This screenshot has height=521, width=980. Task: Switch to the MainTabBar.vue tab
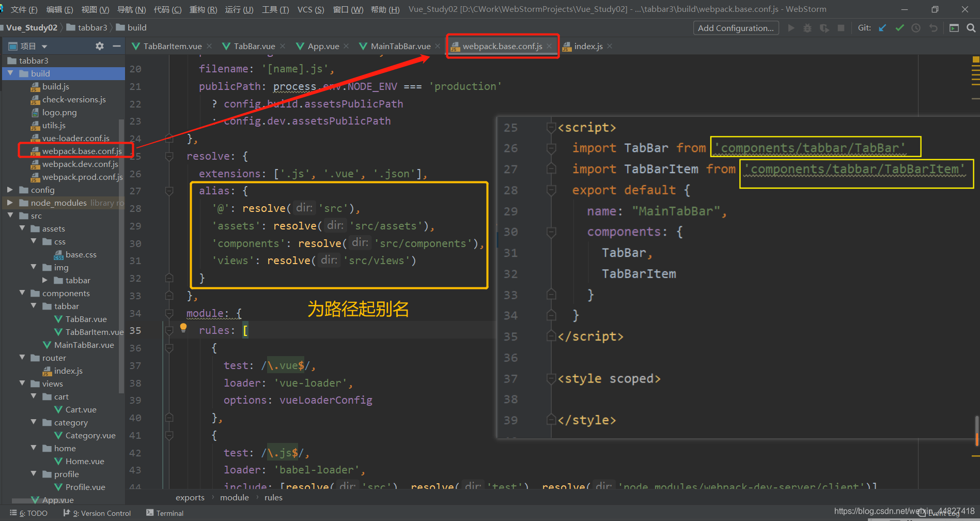pos(400,46)
